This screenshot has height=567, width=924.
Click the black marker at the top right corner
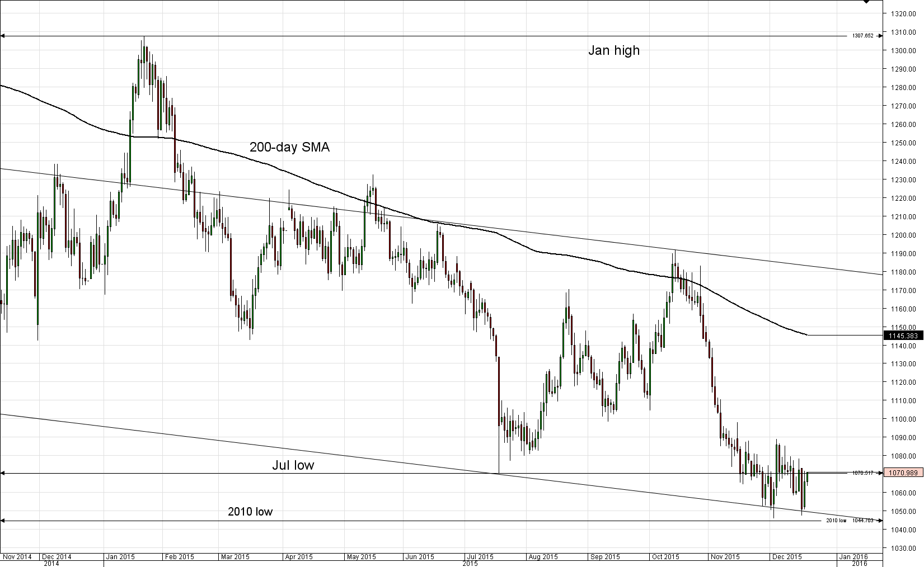click(866, 2)
